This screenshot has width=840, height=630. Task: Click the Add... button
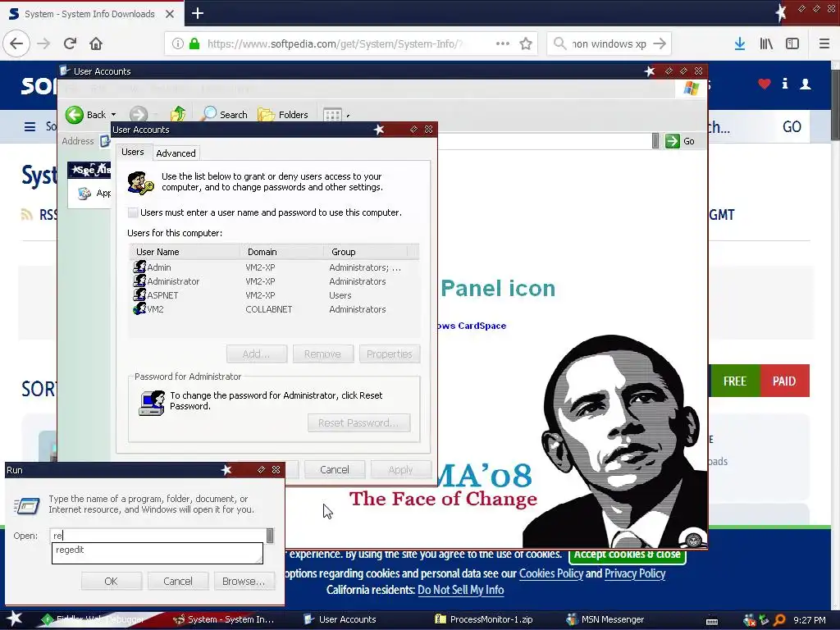coord(257,354)
